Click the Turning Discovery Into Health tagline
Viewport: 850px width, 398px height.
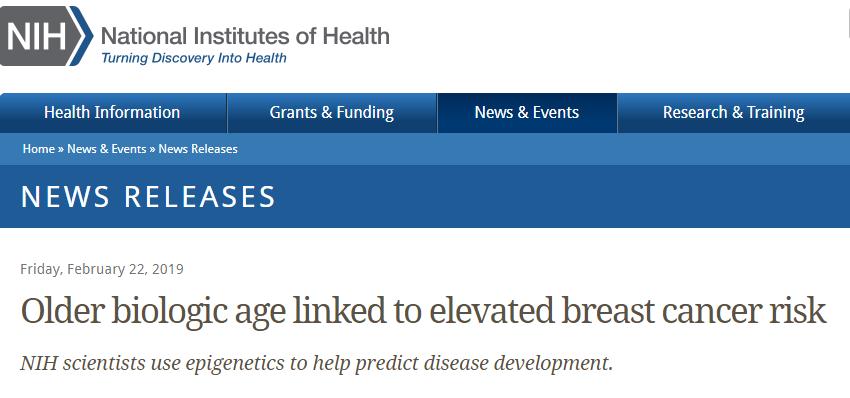pyautogui.click(x=194, y=57)
